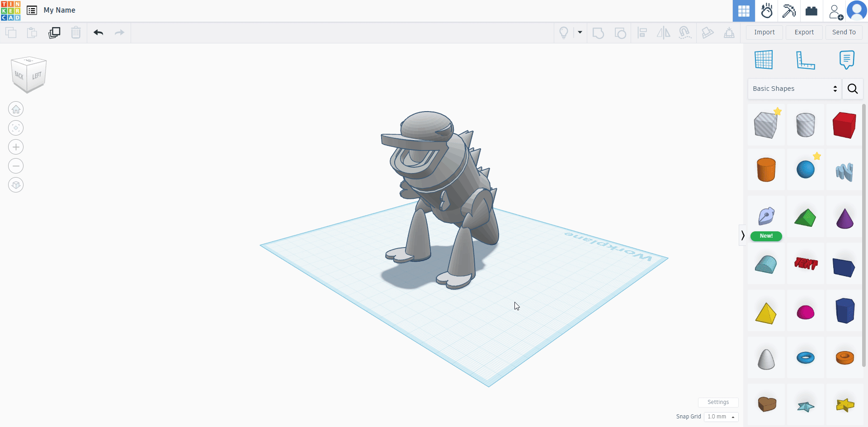Viewport: 868px width, 427px height.
Task: Select the blue Sphere shape
Action: tap(805, 170)
